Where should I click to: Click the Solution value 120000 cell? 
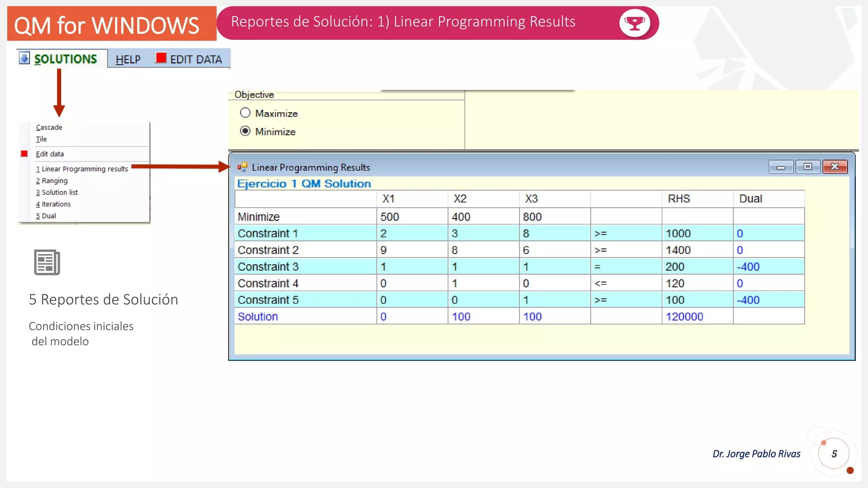[x=684, y=316]
